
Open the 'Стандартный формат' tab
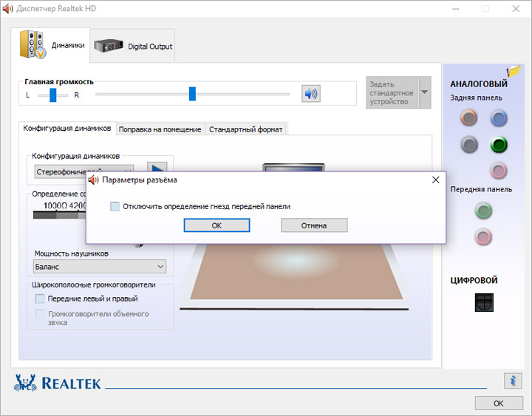point(245,129)
